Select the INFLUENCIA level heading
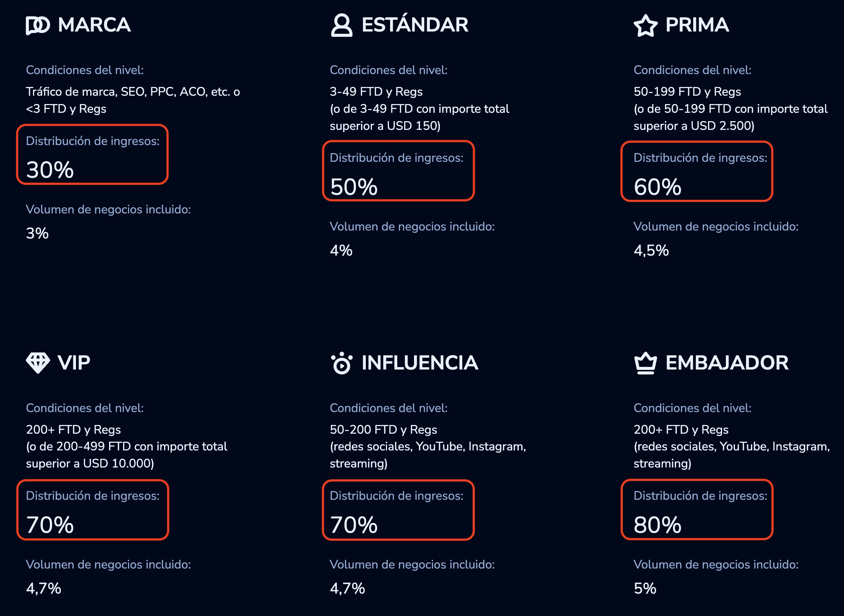Viewport: 844px width, 616px height. pyautogui.click(x=420, y=363)
